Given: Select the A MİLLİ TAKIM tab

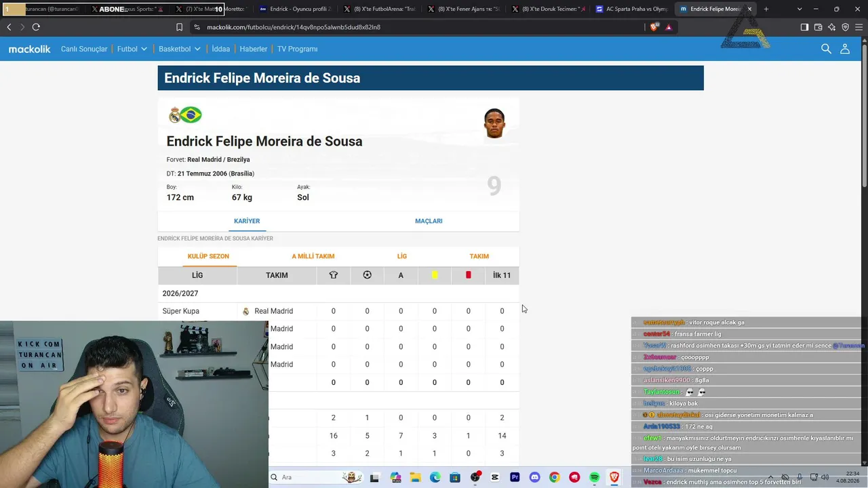Looking at the screenshot, I should 313,256.
